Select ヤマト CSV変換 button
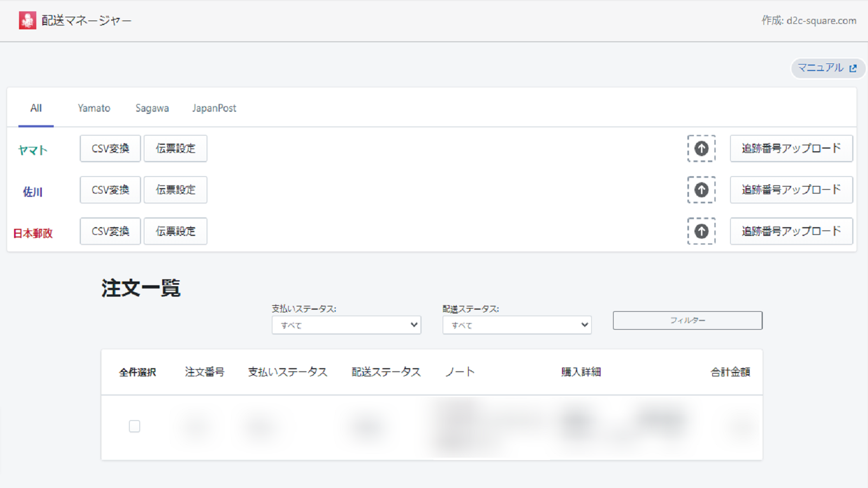Image resolution: width=868 pixels, height=488 pixels. pos(110,148)
